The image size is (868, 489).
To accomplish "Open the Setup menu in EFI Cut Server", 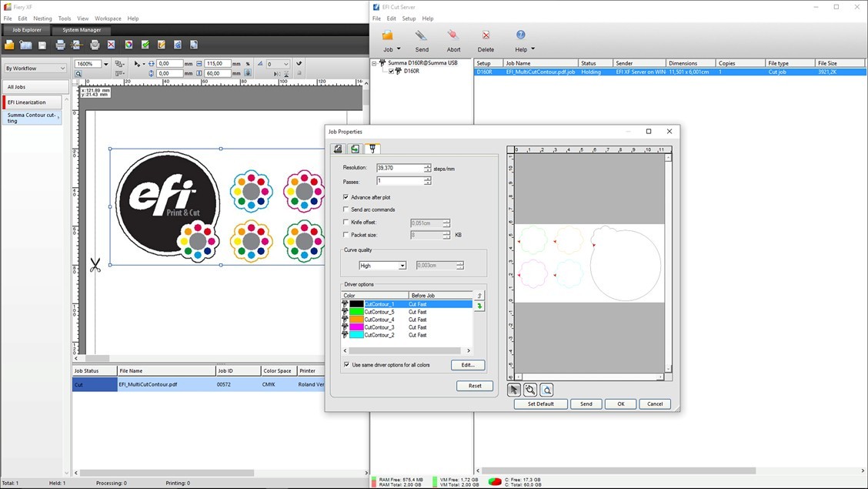I will click(409, 18).
